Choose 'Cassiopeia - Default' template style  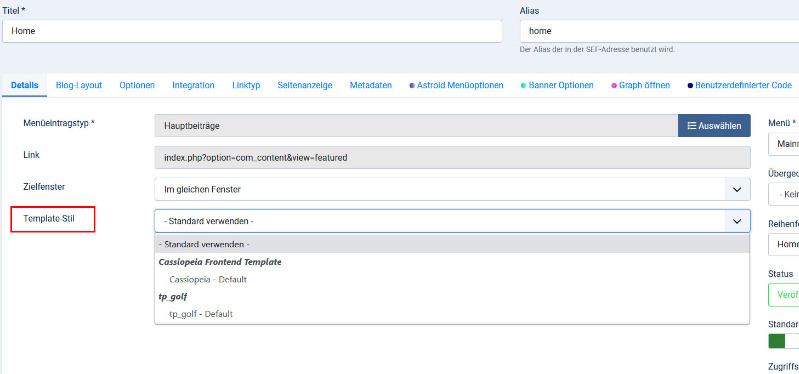click(208, 280)
